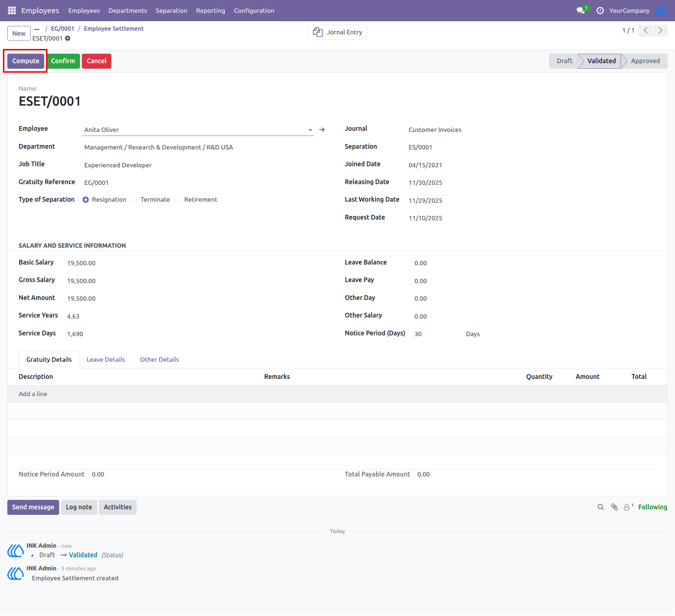Switch to Gratuity Details tab

(x=49, y=360)
